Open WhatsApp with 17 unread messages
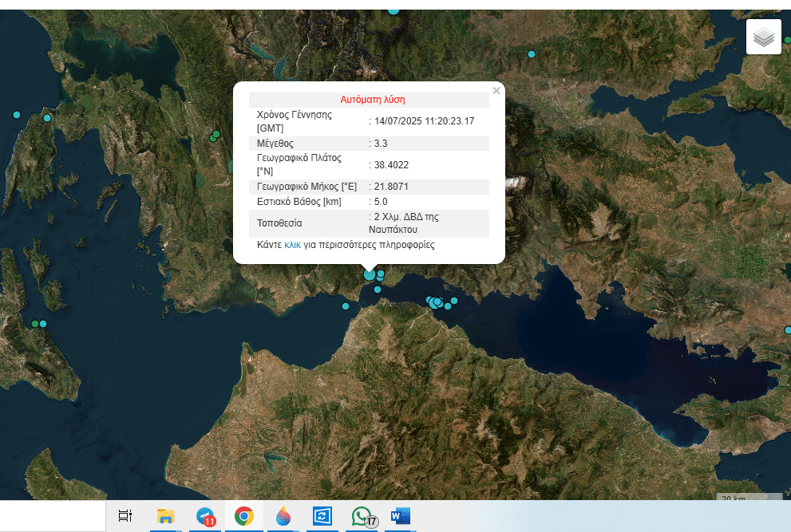Viewport: 791px width, 532px height. click(x=362, y=516)
